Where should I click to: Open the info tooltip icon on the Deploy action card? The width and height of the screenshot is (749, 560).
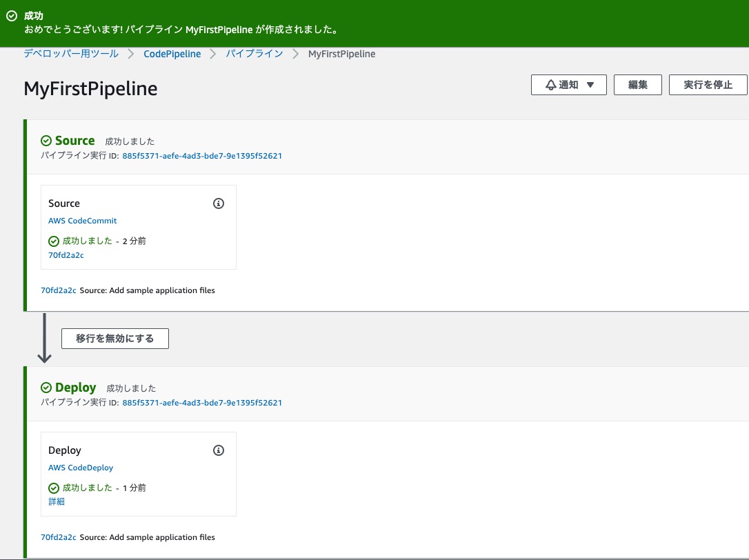(219, 450)
